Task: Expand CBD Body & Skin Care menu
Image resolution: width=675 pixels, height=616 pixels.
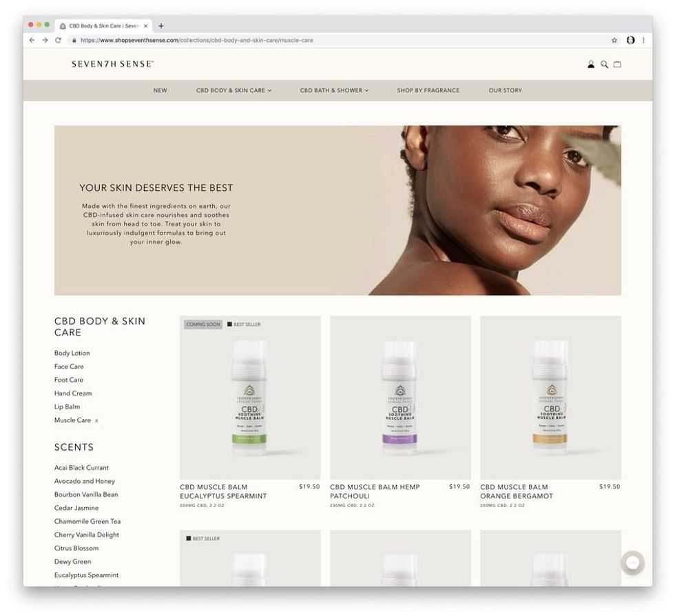Action: (233, 90)
